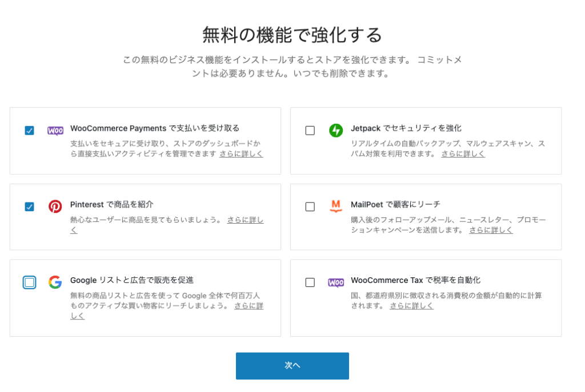The image size is (585, 392).
Task: Open さらに詳しく link for Jetpack
Action: 463,154
